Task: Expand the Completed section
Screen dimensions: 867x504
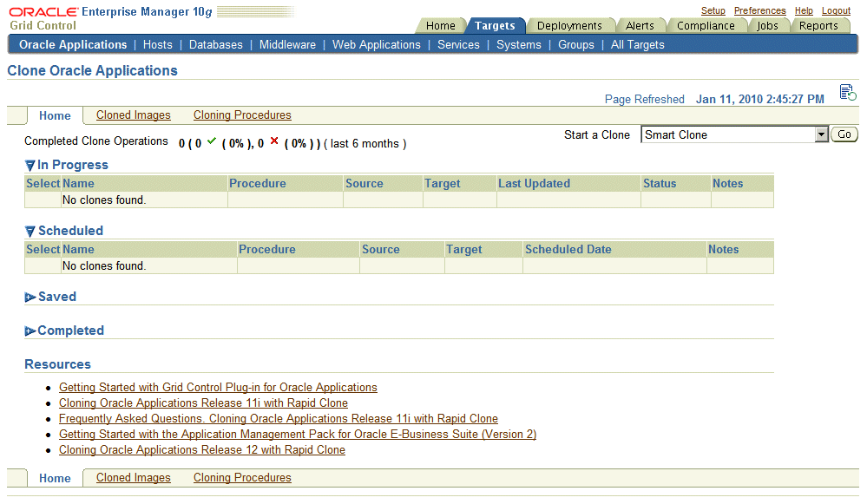Action: click(x=30, y=331)
